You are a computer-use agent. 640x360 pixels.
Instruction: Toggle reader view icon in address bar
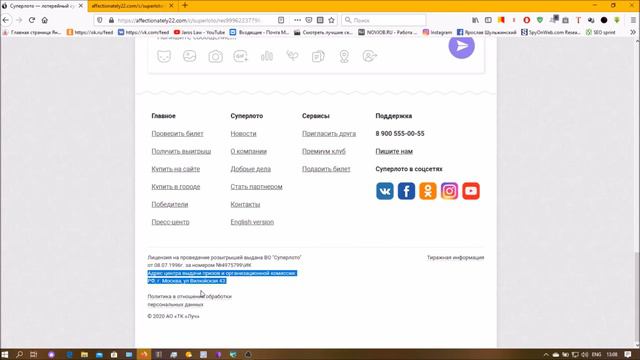pos(281,20)
